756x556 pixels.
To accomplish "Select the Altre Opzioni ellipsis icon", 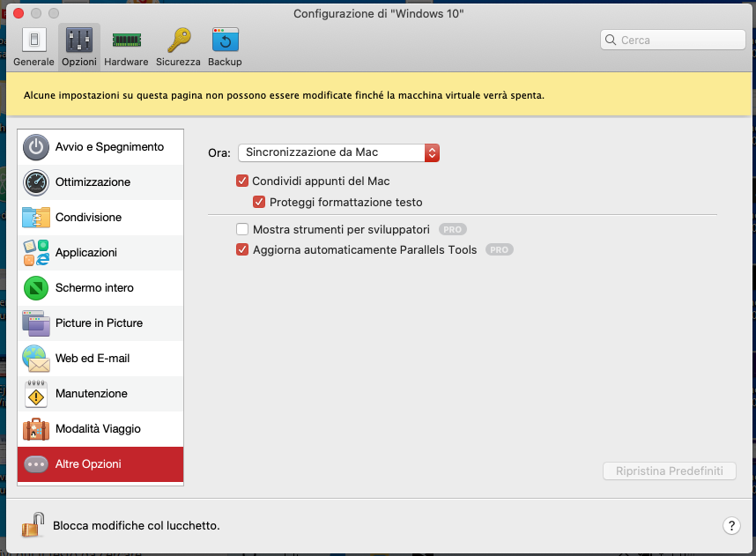I will (35, 464).
